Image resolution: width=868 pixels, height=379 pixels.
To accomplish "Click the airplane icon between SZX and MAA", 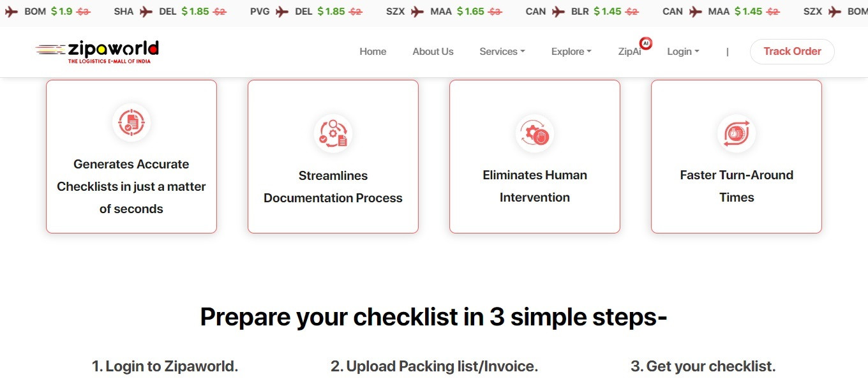I will pyautogui.click(x=418, y=11).
